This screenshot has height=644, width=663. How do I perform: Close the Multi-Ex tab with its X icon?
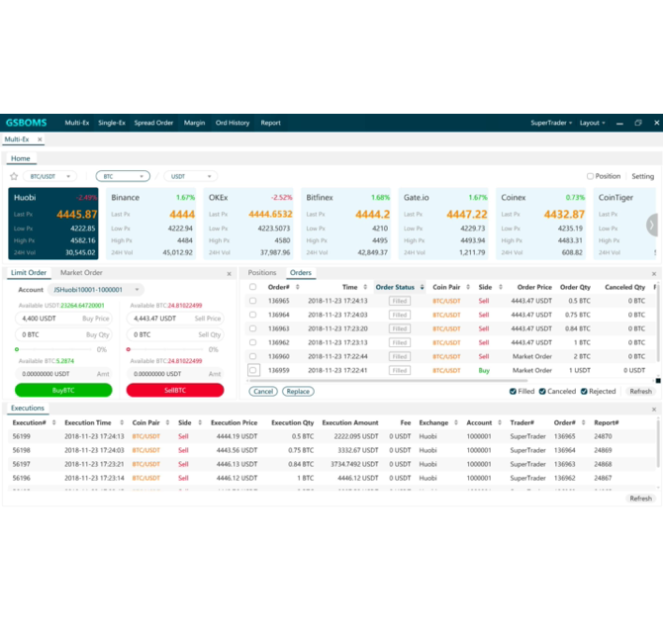point(40,139)
